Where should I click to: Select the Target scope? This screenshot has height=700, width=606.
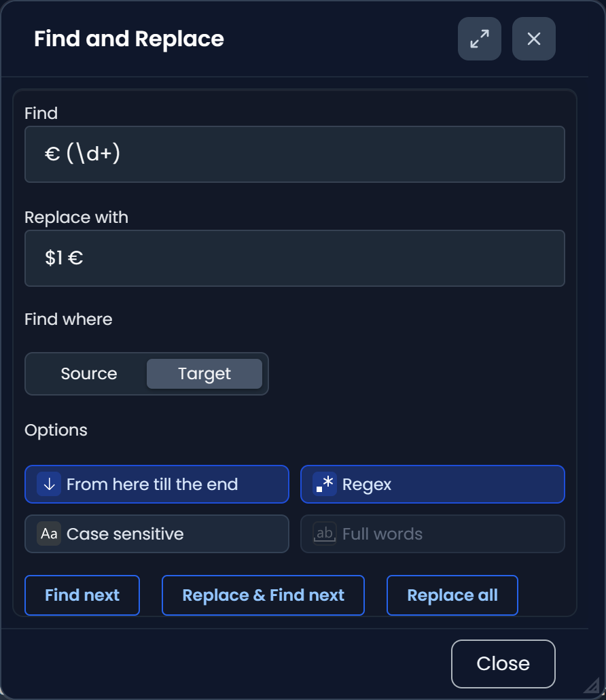(204, 373)
